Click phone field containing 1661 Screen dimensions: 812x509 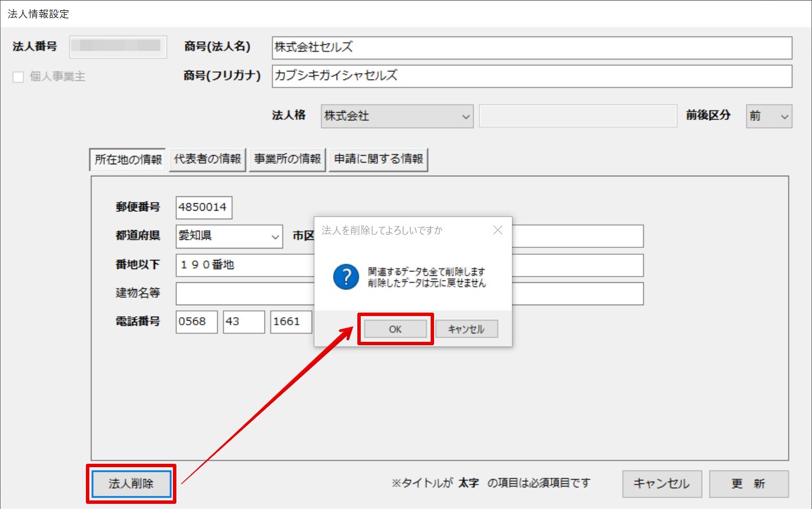point(291,322)
